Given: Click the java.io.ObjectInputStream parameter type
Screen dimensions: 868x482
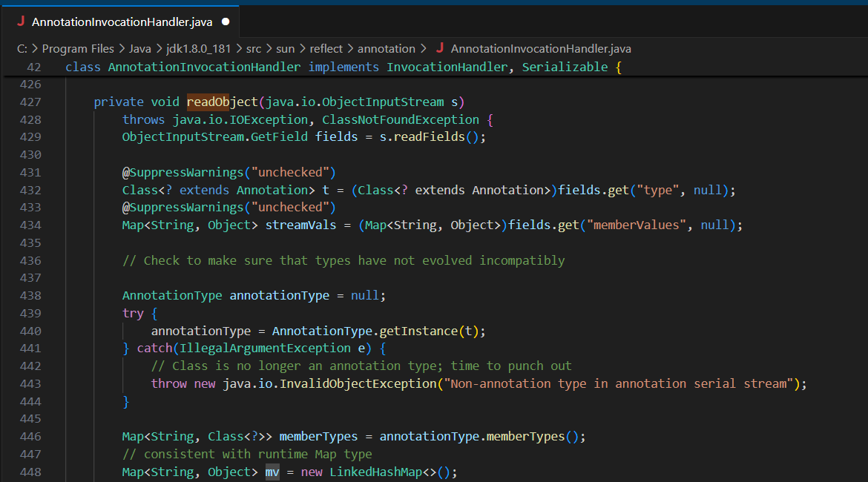Looking at the screenshot, I should click(355, 102).
